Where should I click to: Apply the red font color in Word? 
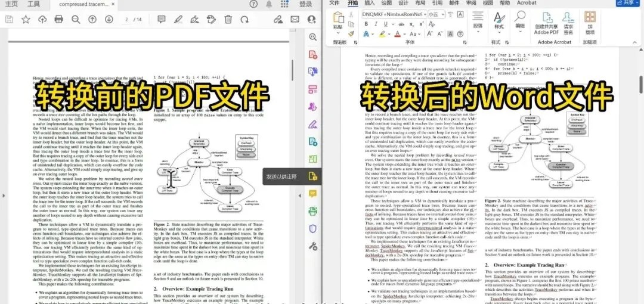click(398, 34)
